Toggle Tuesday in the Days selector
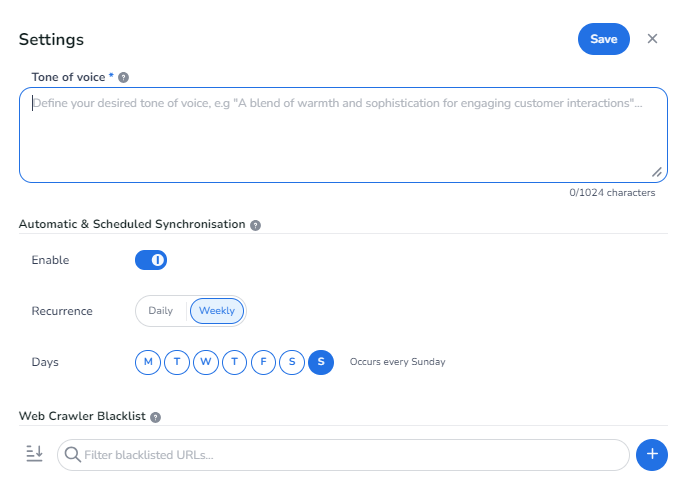The height and width of the screenshot is (484, 692). (177, 362)
